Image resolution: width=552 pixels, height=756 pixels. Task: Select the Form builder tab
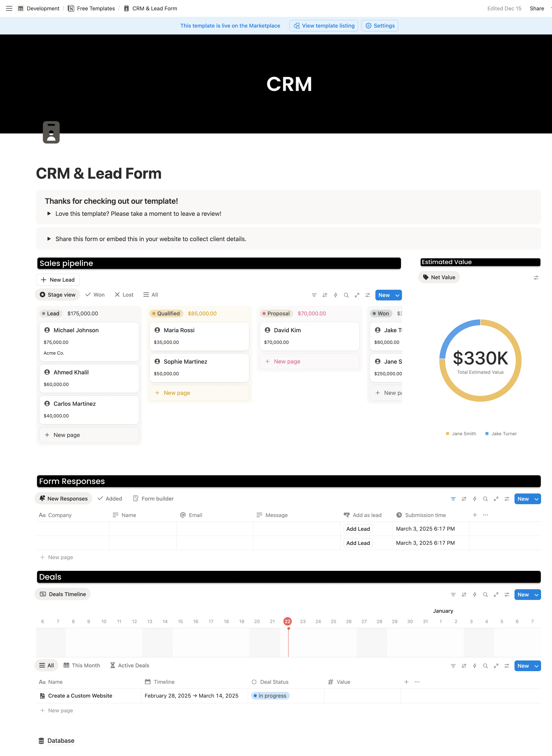(153, 498)
